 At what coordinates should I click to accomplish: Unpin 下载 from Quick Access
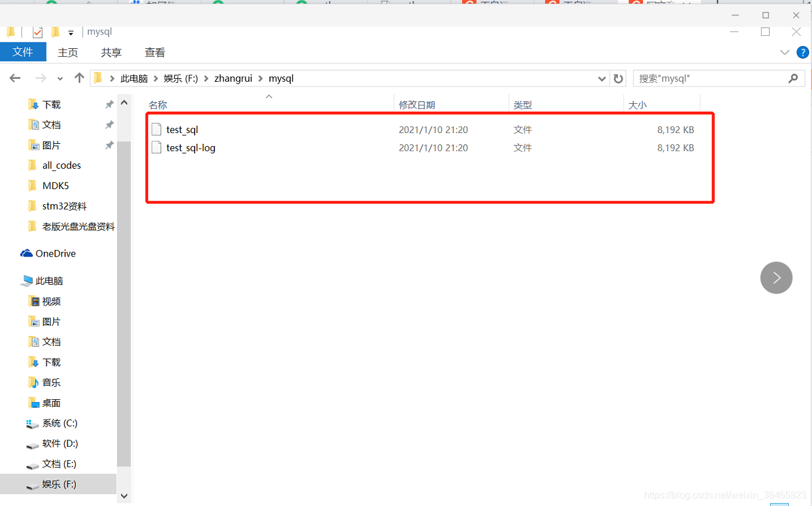[x=109, y=104]
